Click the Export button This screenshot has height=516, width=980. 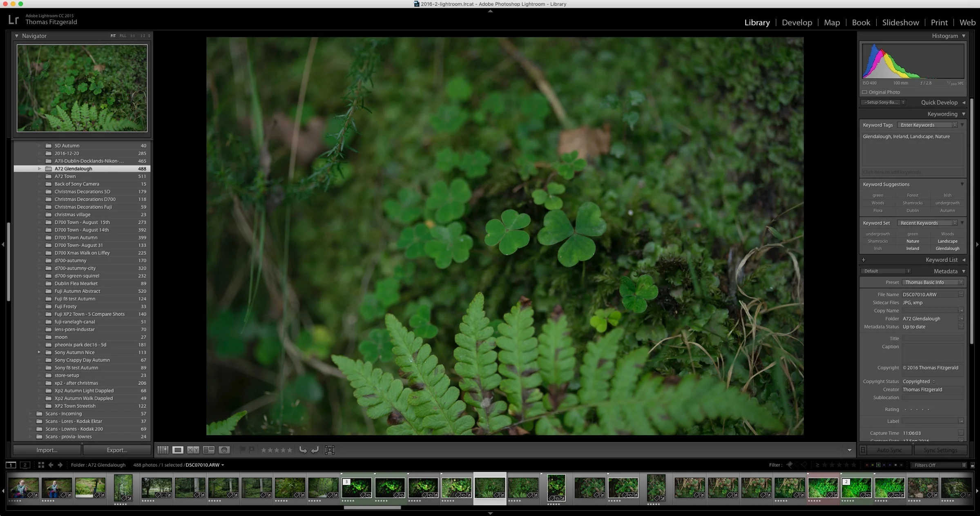117,450
